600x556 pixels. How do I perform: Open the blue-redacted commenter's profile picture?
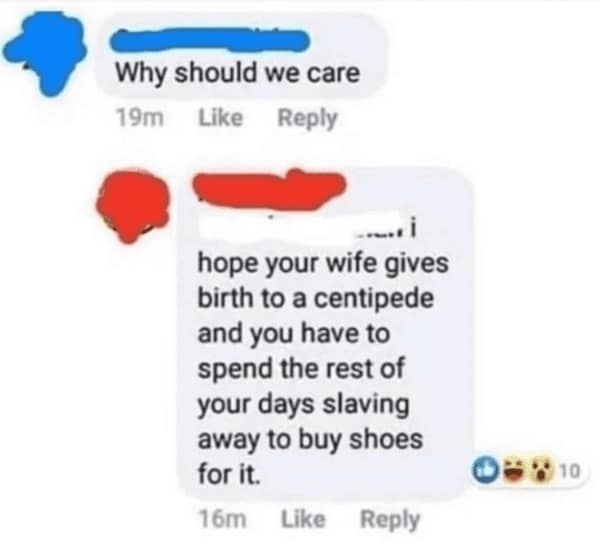(x=43, y=53)
